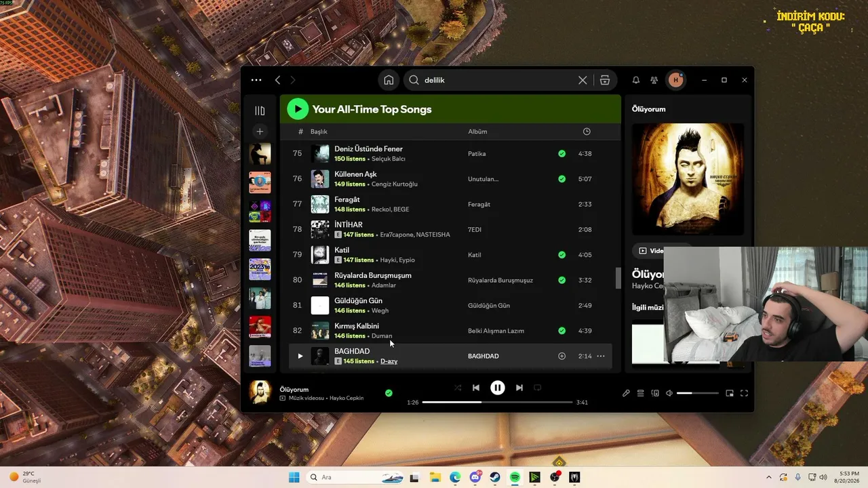Seek within the song progress bar
The height and width of the screenshot is (488, 868).
(498, 402)
